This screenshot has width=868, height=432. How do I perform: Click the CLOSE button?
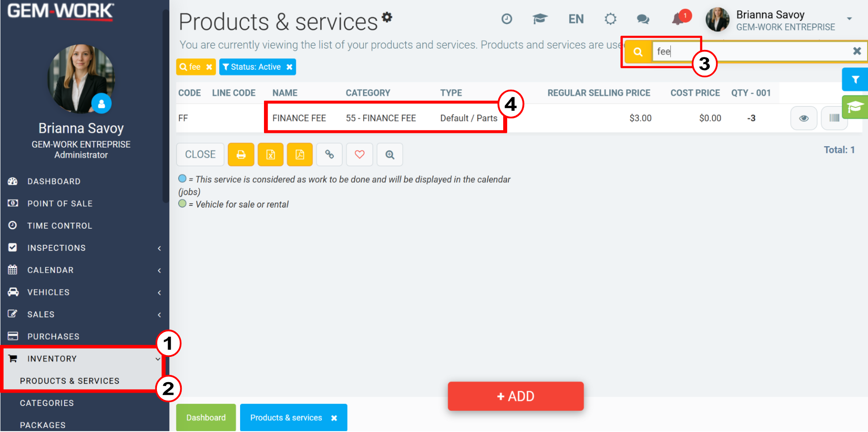pyautogui.click(x=200, y=155)
